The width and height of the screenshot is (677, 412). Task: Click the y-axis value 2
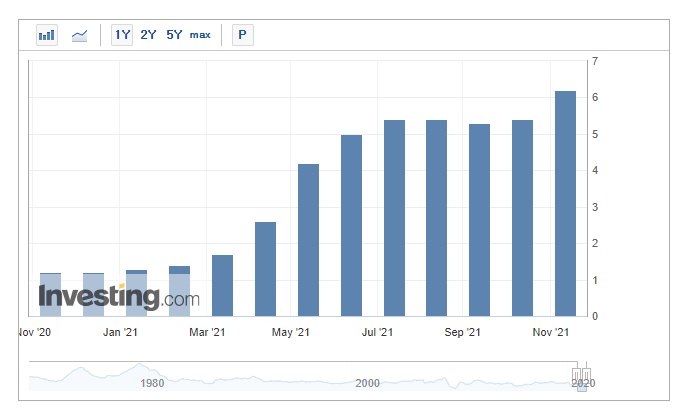(595, 243)
